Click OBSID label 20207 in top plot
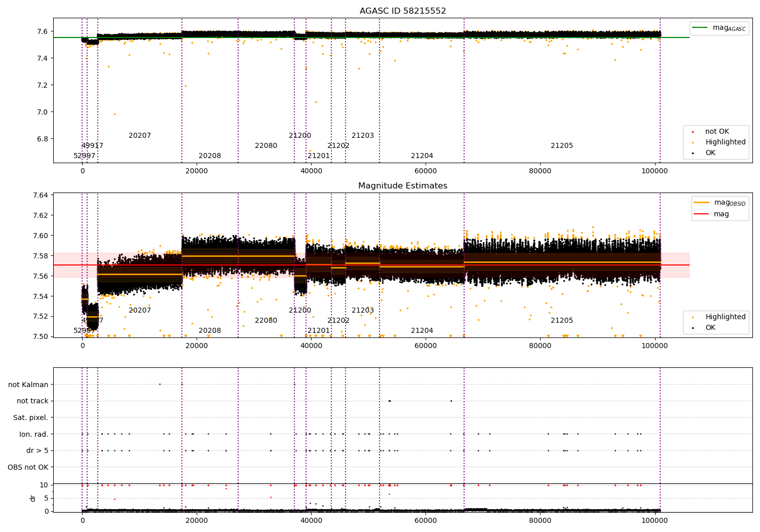 tap(140, 136)
